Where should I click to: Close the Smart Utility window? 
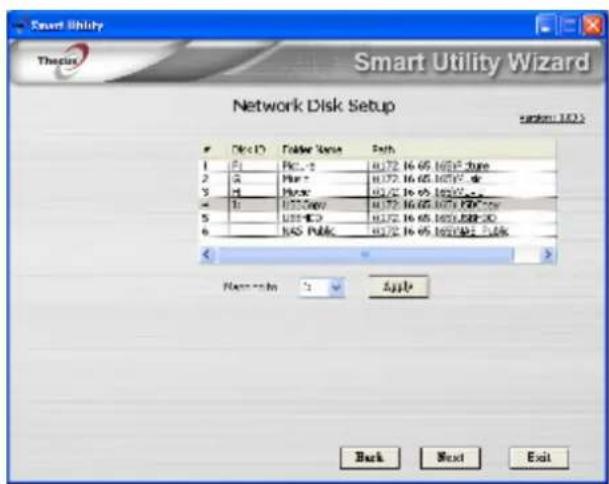(x=593, y=26)
